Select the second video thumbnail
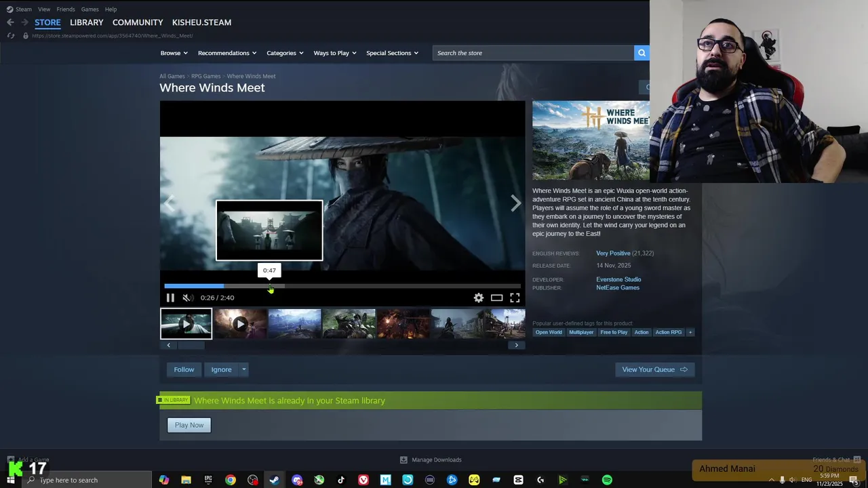The height and width of the screenshot is (488, 868). [x=240, y=324]
